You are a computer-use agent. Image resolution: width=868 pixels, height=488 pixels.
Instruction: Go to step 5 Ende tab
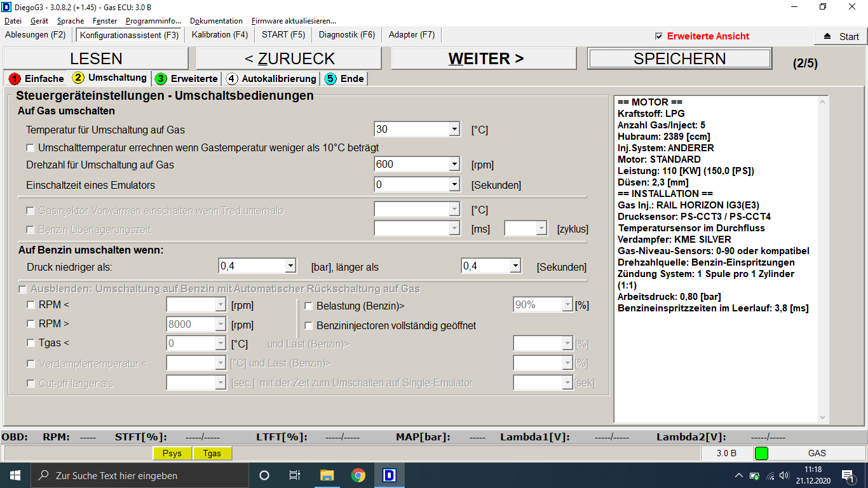[x=344, y=79]
